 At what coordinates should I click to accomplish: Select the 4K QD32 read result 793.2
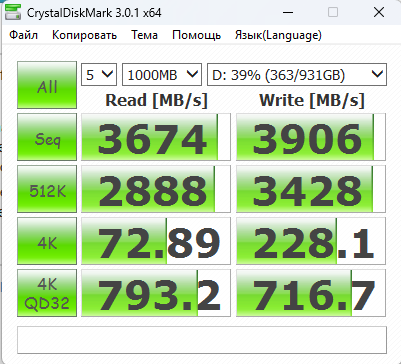pos(156,293)
